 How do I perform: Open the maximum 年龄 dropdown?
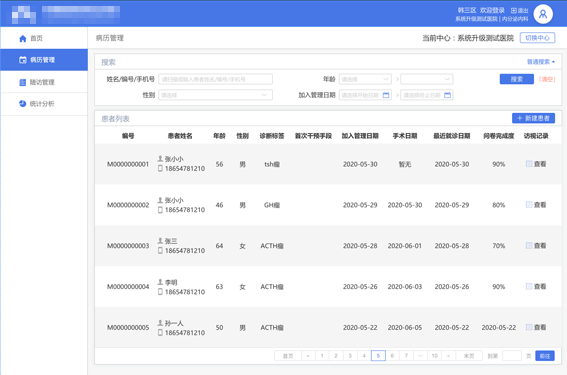(427, 79)
